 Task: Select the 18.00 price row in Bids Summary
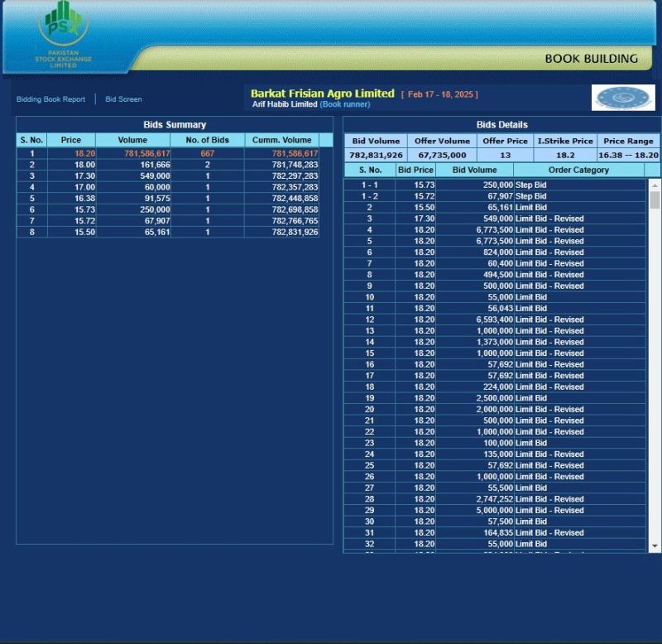(x=168, y=165)
